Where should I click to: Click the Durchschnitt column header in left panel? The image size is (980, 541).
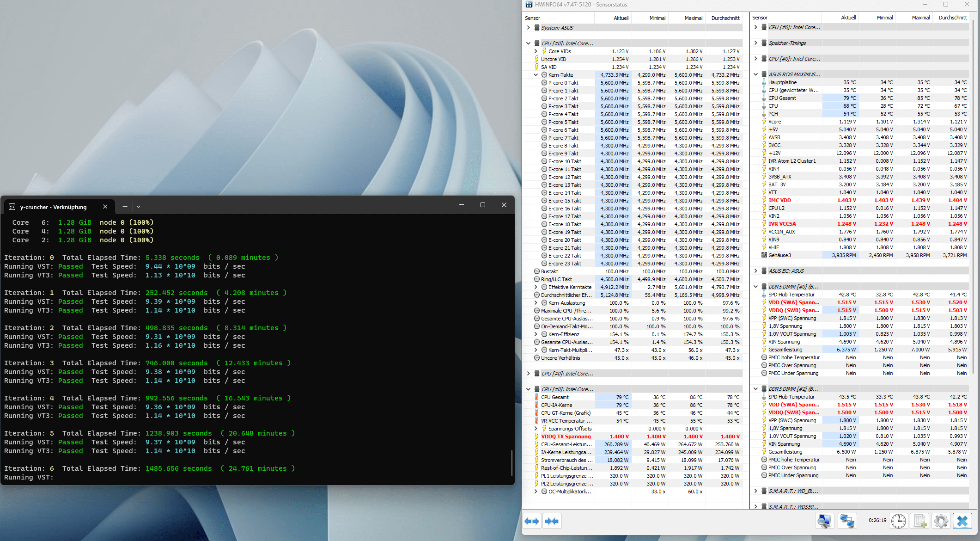(725, 18)
